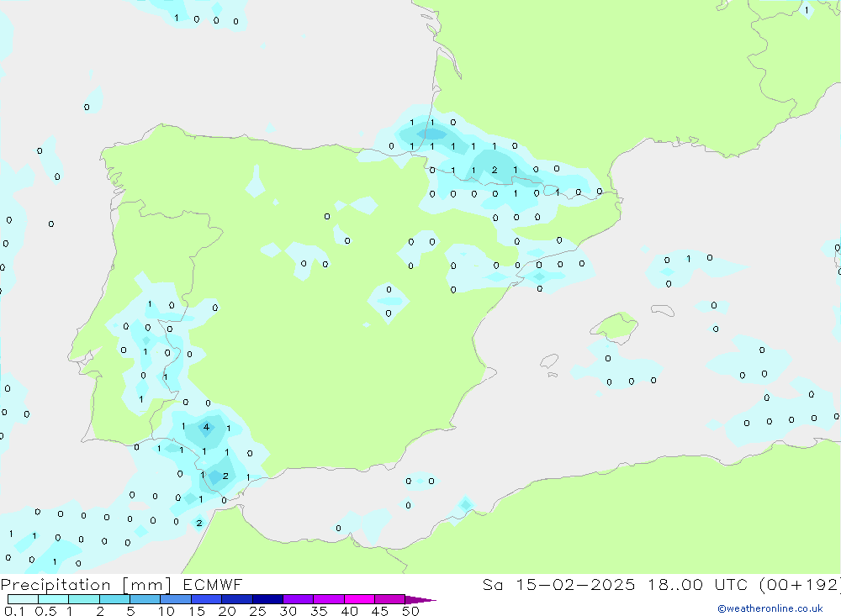The height and width of the screenshot is (616, 841).
Task: Pick the 30–35 mm legend swatch
Action: tap(298, 599)
